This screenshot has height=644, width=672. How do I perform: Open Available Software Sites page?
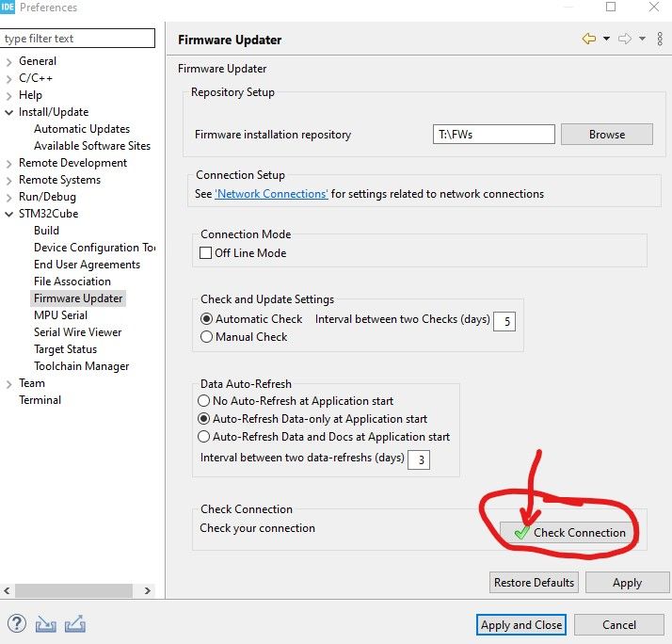pos(92,146)
